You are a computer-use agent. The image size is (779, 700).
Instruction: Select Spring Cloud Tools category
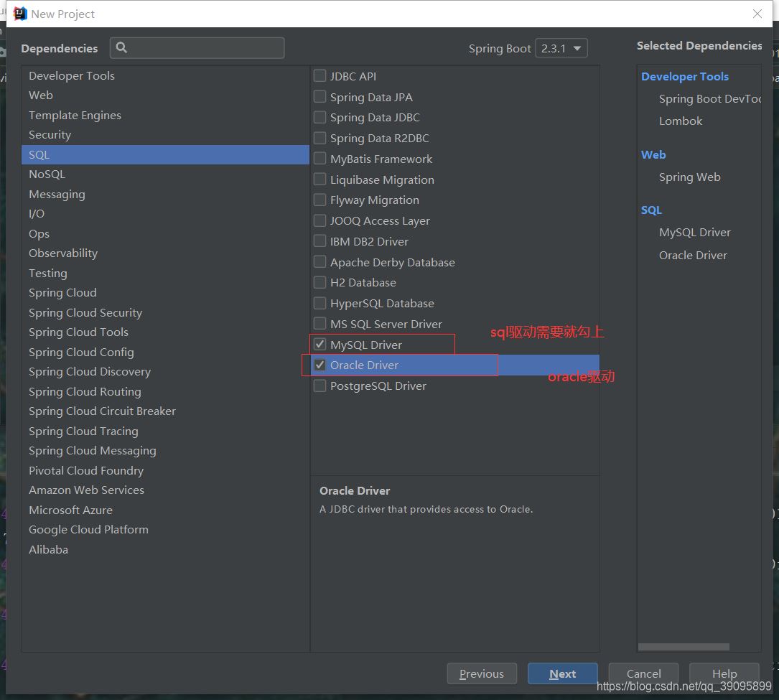(165, 332)
